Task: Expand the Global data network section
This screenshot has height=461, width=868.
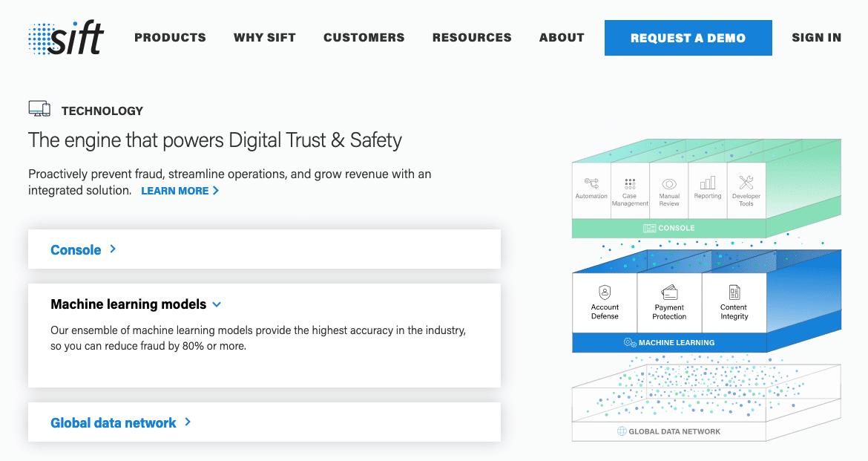Action: point(120,423)
